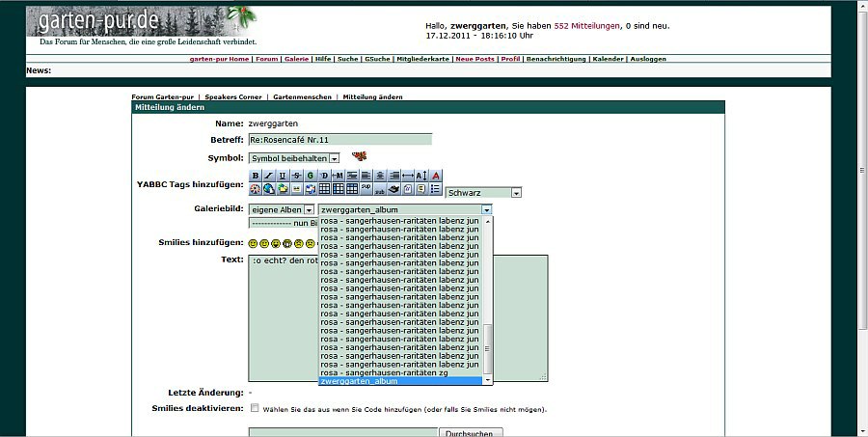The image size is (868, 437).
Task: Click the red font color 'A' icon
Action: click(436, 175)
